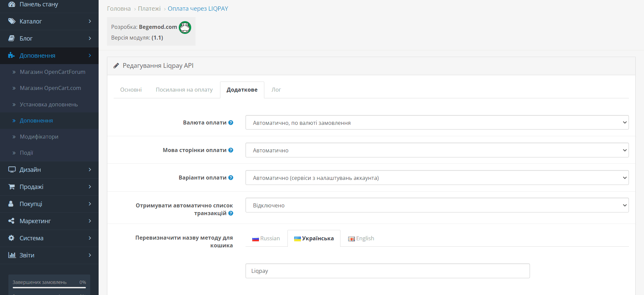Go to Платежі breadcrumb link
The image size is (644, 295).
coord(149,9)
